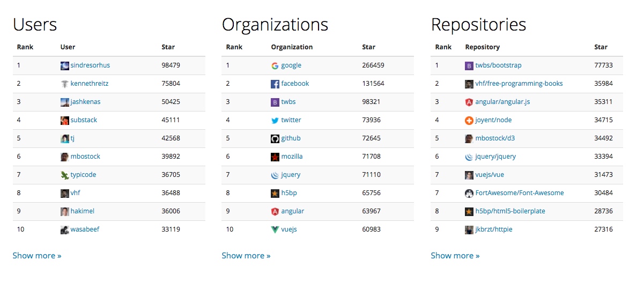Viewport: 644px width, 282px height.
Task: Open vuejs/vue repository link
Action: 490,175
